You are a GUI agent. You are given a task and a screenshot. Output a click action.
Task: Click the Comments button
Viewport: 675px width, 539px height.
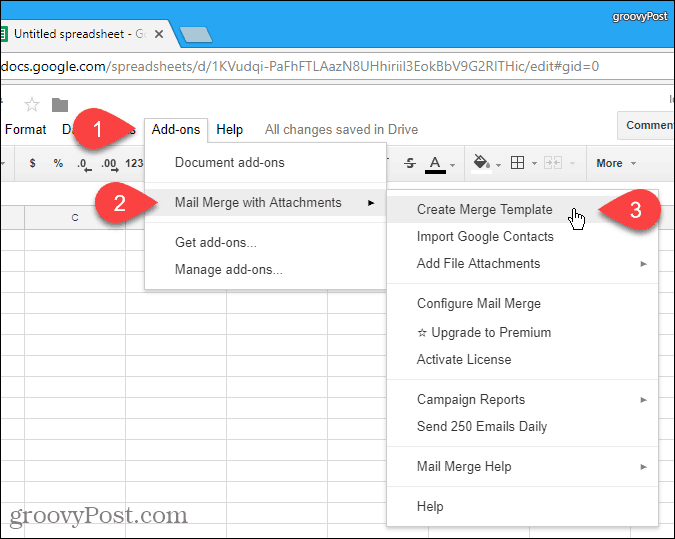[646, 125]
